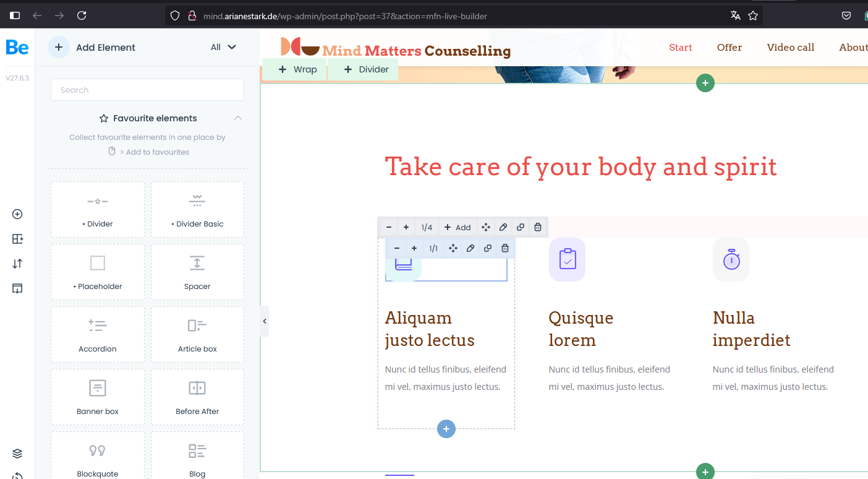
Task: Collapse the left elements panel with arrow
Action: pos(265,321)
